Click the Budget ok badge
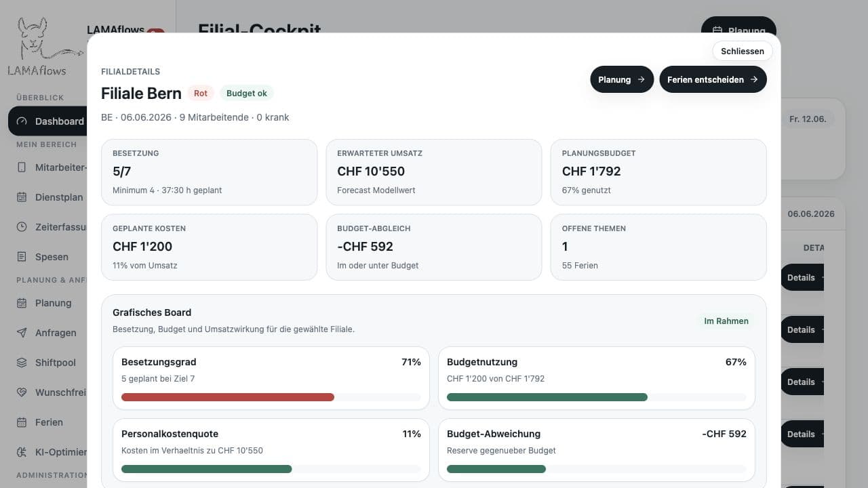The width and height of the screenshot is (868, 488). pyautogui.click(x=247, y=94)
